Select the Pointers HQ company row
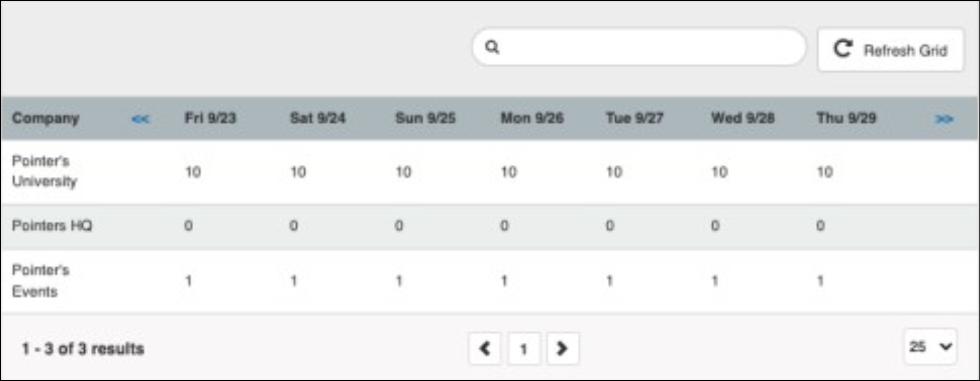Image resolution: width=980 pixels, height=381 pixels. tap(52, 225)
